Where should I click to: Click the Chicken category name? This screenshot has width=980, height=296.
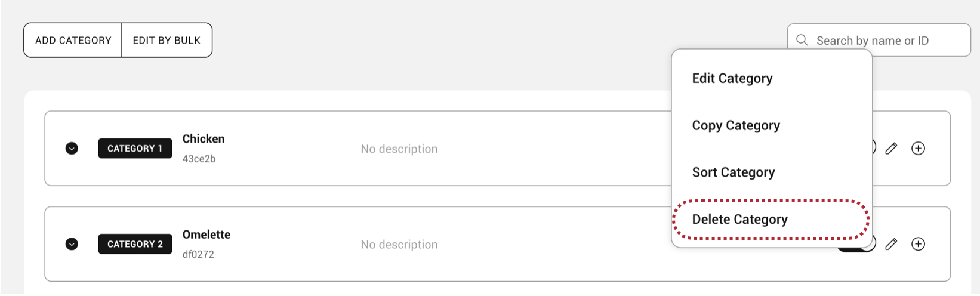point(204,139)
